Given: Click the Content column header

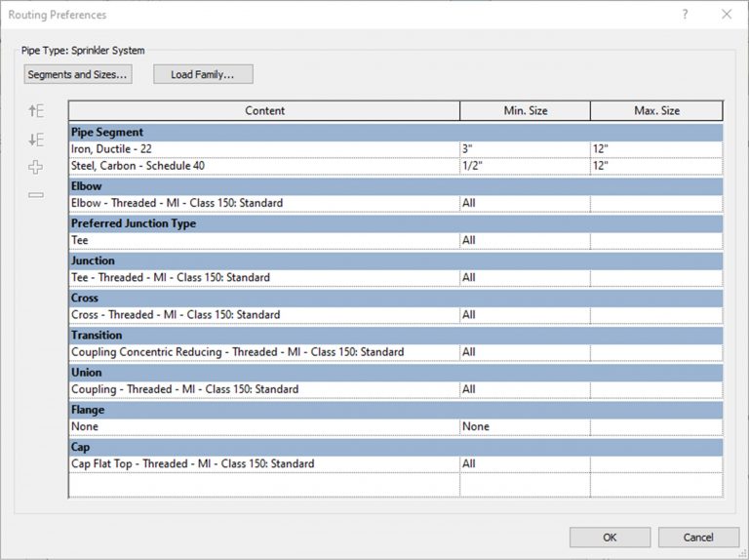Looking at the screenshot, I should [x=264, y=110].
